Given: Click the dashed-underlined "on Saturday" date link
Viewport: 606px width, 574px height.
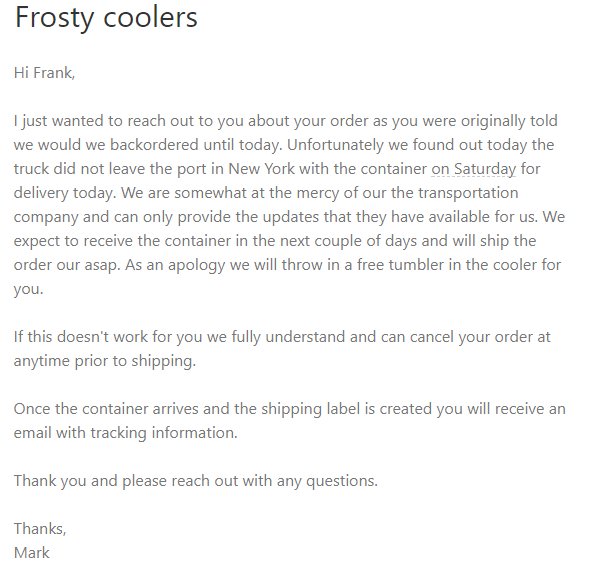Looking at the screenshot, I should pos(473,169).
